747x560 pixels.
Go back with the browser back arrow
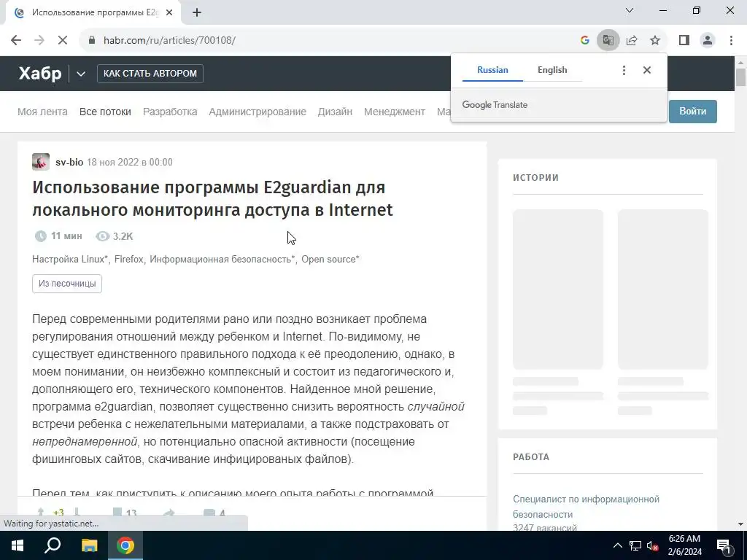[16, 41]
